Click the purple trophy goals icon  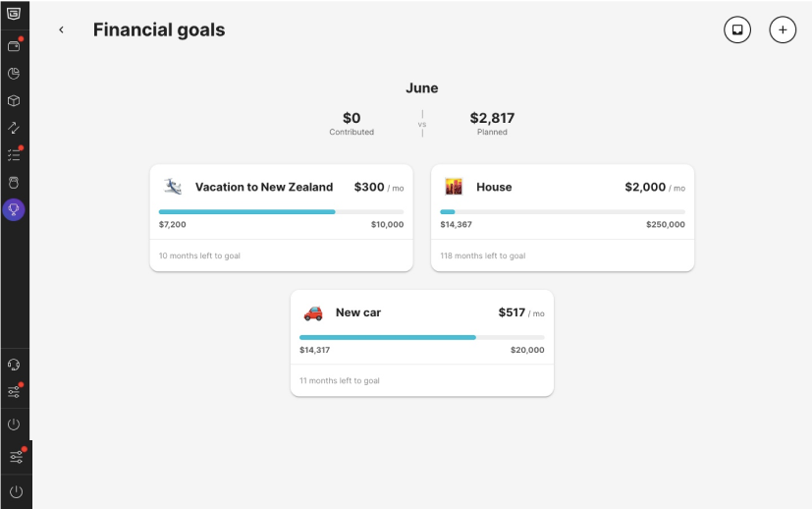14,210
